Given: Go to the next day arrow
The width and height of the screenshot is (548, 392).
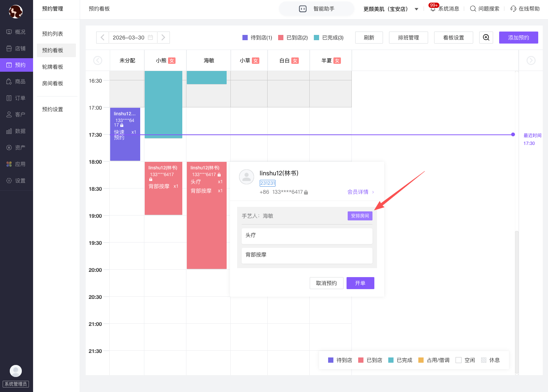Looking at the screenshot, I should point(163,38).
